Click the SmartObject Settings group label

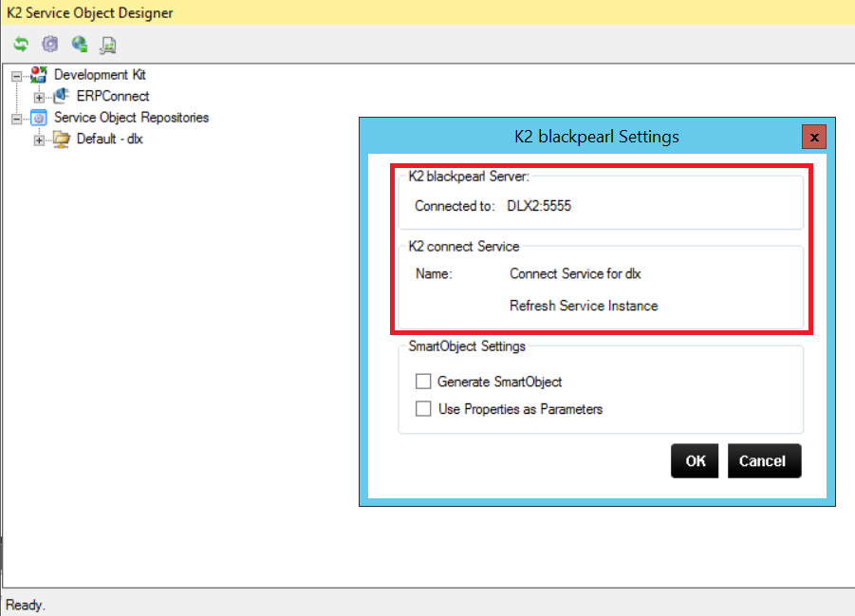click(467, 345)
